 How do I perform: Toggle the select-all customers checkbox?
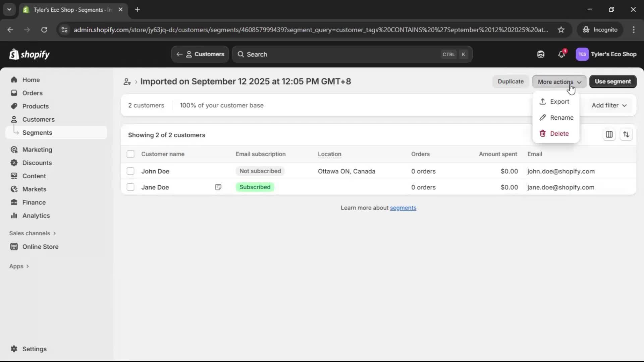click(x=130, y=154)
